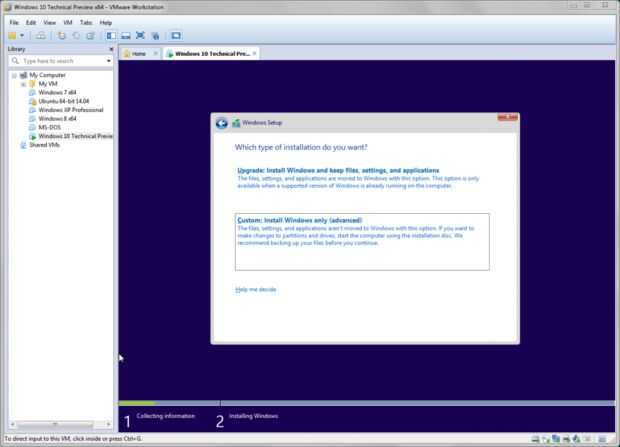Select the My VM folder
This screenshot has height=447, width=620.
coord(48,84)
